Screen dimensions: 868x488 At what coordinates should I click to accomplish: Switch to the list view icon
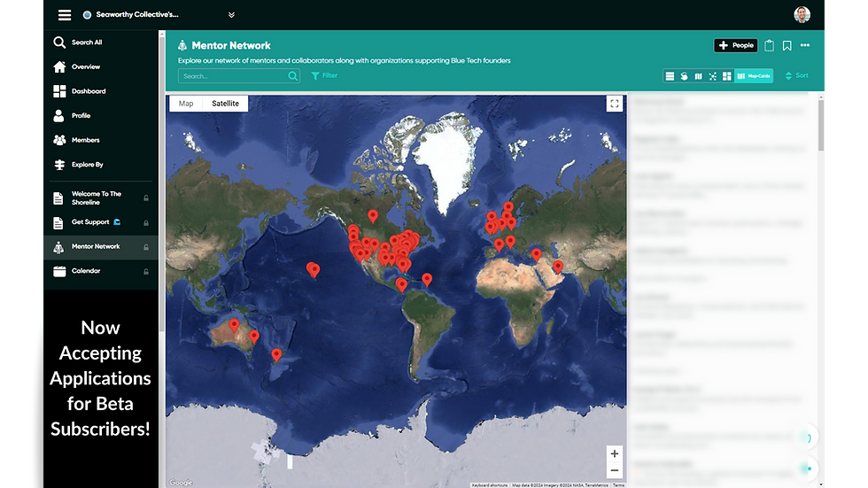pyautogui.click(x=670, y=76)
